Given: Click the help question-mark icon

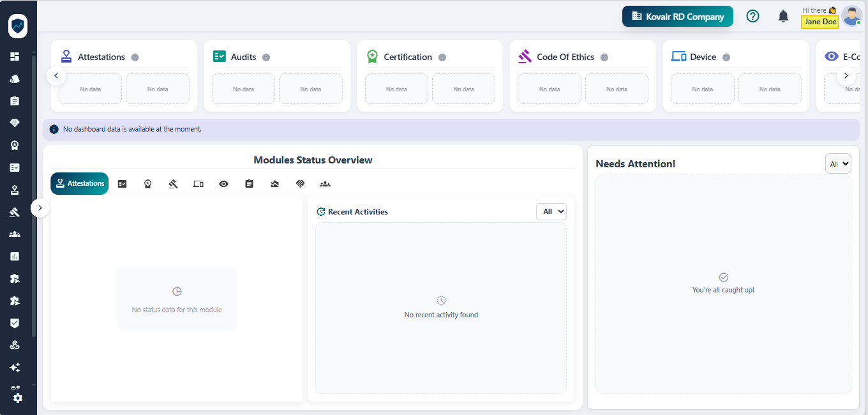Looking at the screenshot, I should 752,16.
